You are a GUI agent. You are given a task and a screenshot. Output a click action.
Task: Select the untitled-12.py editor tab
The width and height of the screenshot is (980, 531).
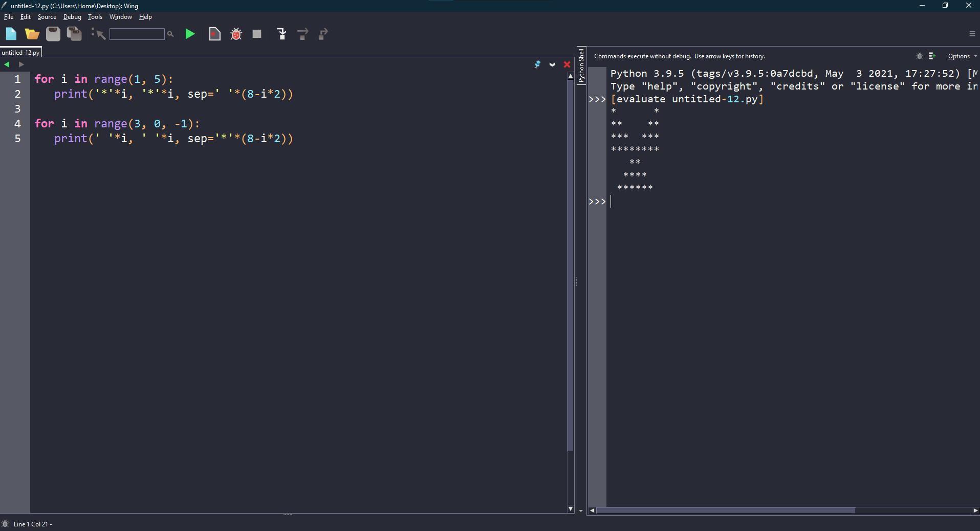point(20,53)
